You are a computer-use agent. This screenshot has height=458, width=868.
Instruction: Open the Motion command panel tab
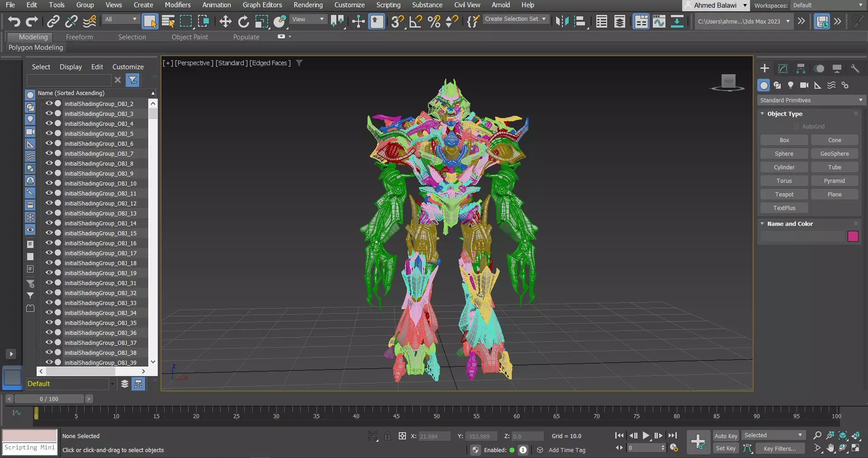pos(819,68)
